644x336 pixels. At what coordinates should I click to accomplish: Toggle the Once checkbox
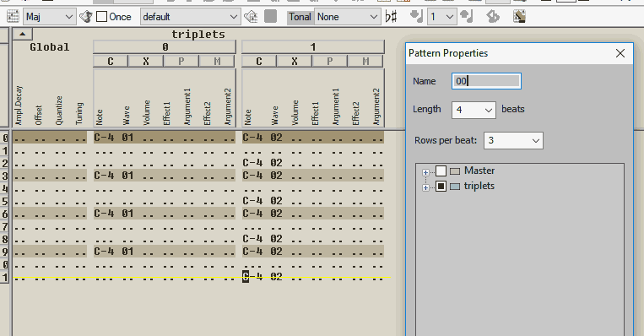pos(101,17)
